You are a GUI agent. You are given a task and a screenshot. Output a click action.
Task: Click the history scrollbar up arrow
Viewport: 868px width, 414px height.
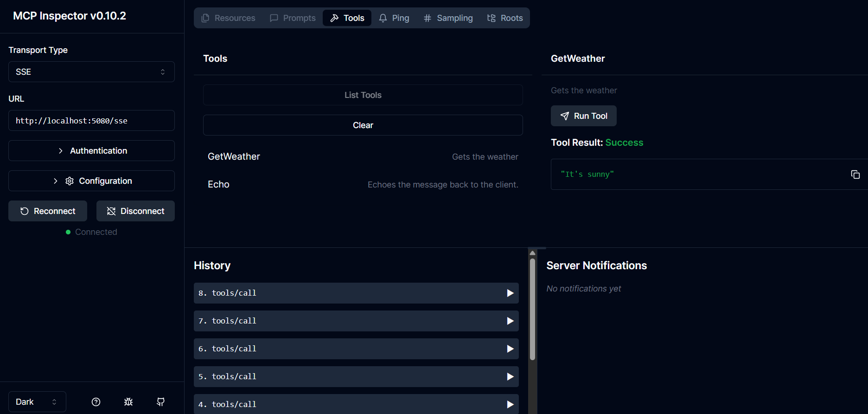click(x=532, y=253)
